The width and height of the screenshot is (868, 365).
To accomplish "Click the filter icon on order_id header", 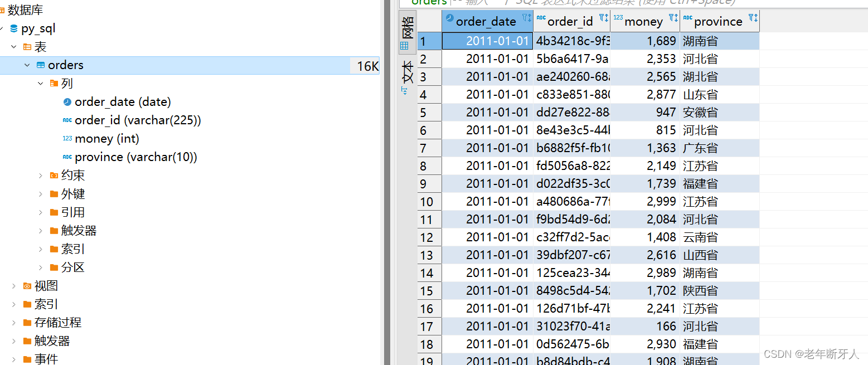I will [x=604, y=18].
